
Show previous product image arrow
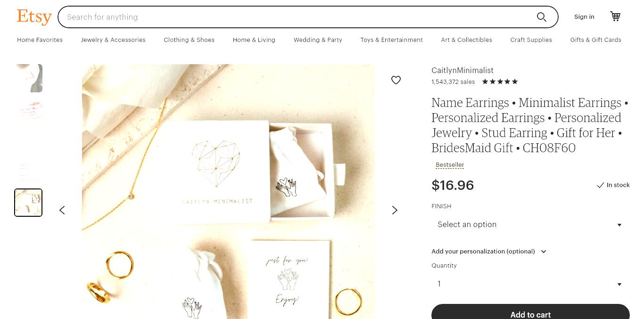62,210
